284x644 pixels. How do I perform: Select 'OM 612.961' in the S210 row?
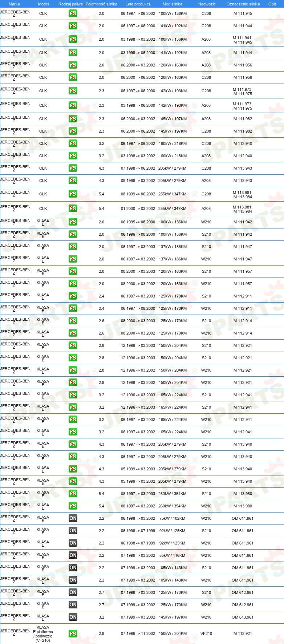[243, 592]
